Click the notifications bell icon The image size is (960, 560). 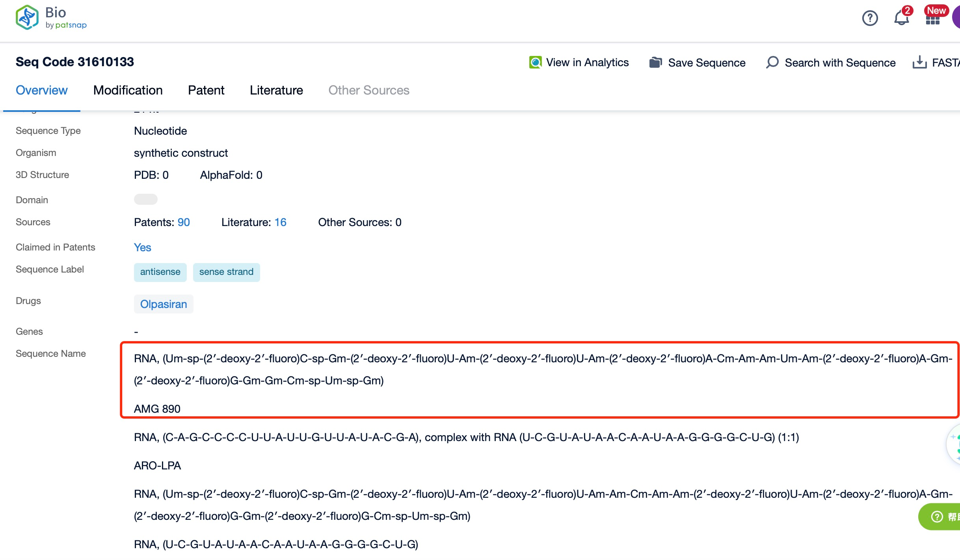click(x=901, y=18)
